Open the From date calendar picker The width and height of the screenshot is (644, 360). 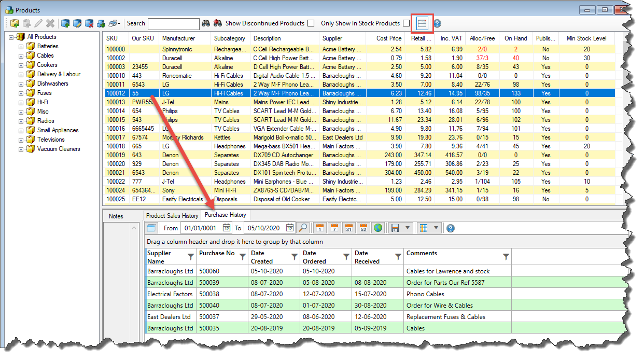pos(227,228)
